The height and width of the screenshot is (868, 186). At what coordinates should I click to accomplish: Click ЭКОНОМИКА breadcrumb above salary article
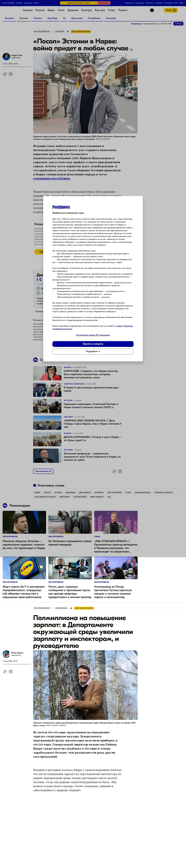[61, 608]
